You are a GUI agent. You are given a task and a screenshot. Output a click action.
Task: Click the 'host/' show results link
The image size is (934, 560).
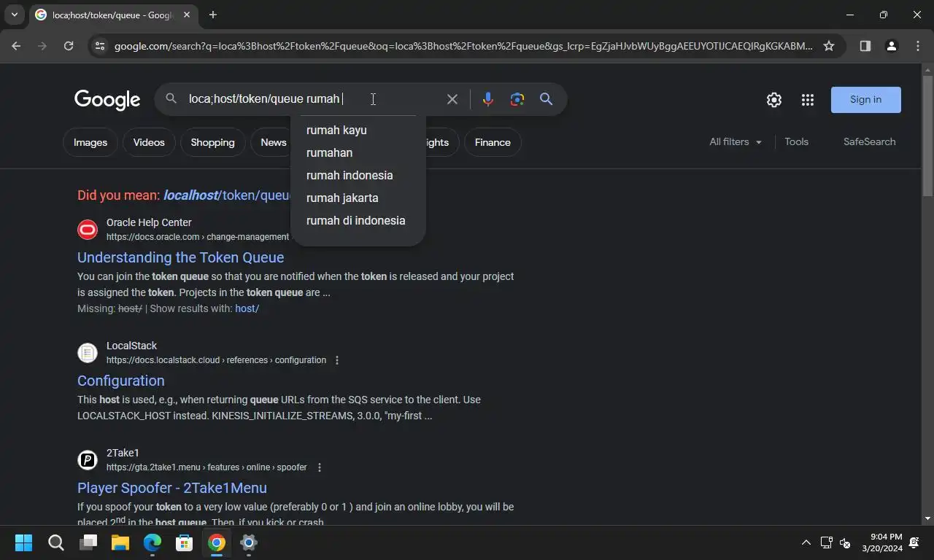[247, 308]
